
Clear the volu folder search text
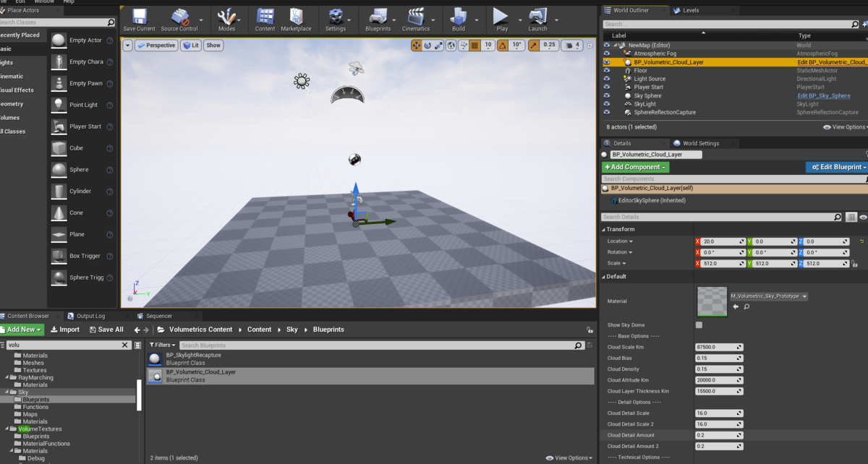pos(124,345)
